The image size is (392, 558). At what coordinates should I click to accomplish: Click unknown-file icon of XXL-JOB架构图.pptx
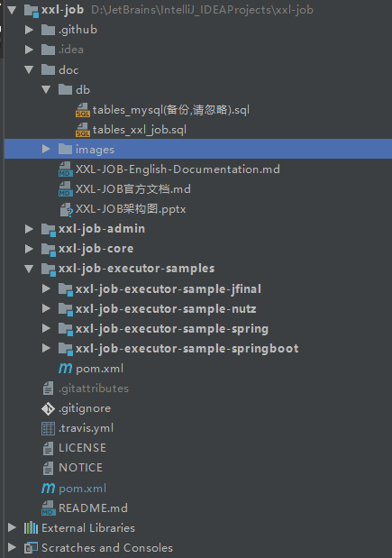pyautogui.click(x=66, y=210)
